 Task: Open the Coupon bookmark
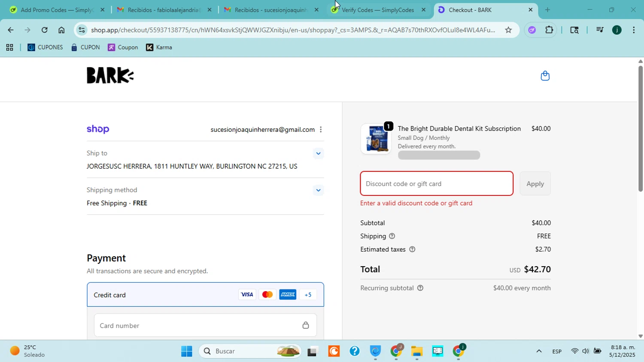click(123, 47)
